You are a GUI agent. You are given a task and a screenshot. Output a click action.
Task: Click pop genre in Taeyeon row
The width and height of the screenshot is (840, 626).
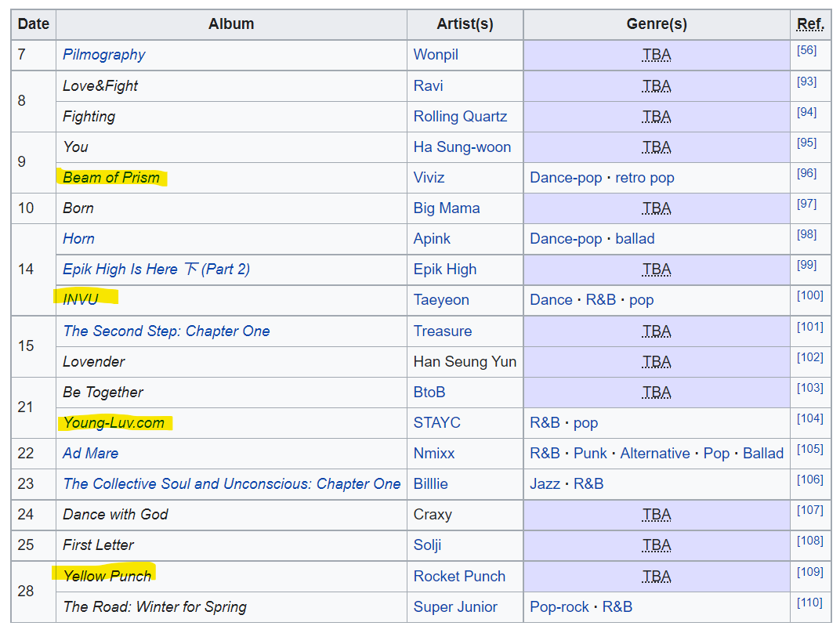click(x=641, y=300)
